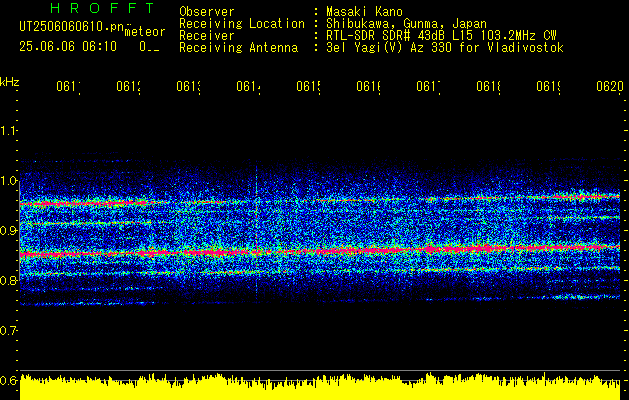Click the 0615 time marker
The height and width of the screenshot is (400, 629).
click(308, 87)
